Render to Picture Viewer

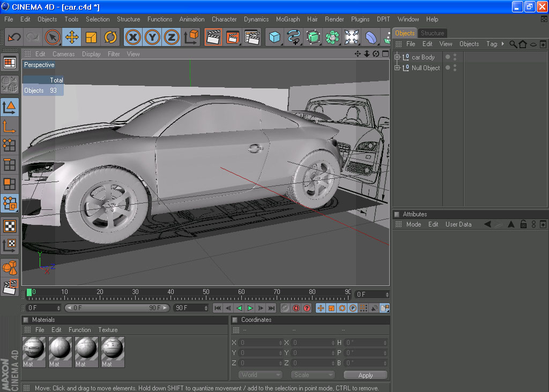[233, 37]
